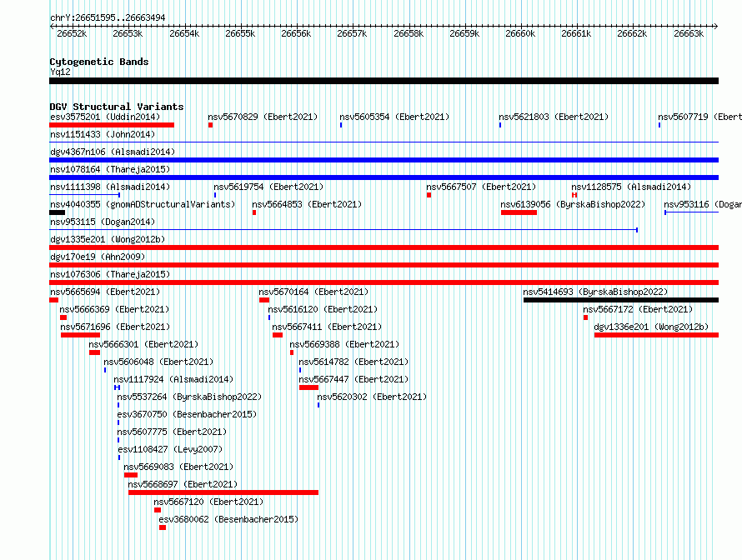Click nsv953115 (Dogan2014) label

click(x=103, y=222)
